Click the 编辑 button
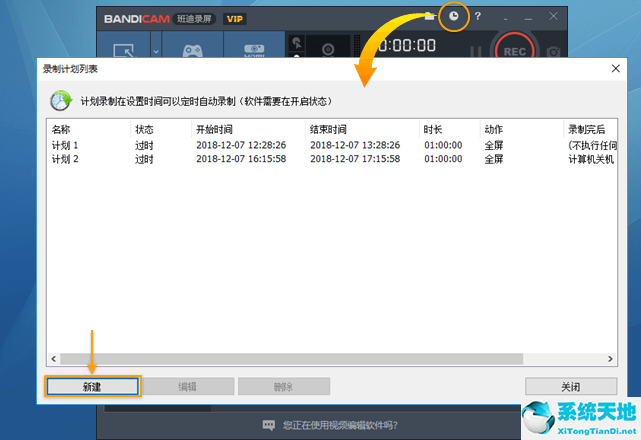The width and height of the screenshot is (641, 440). 188,386
